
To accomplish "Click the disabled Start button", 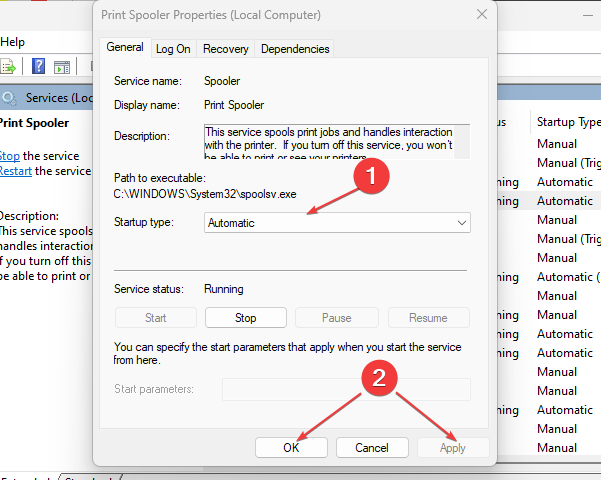I will pos(156,317).
